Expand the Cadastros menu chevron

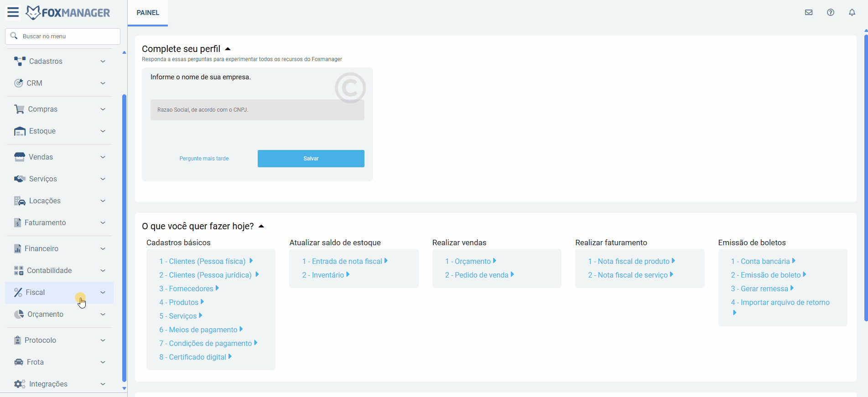click(x=103, y=62)
